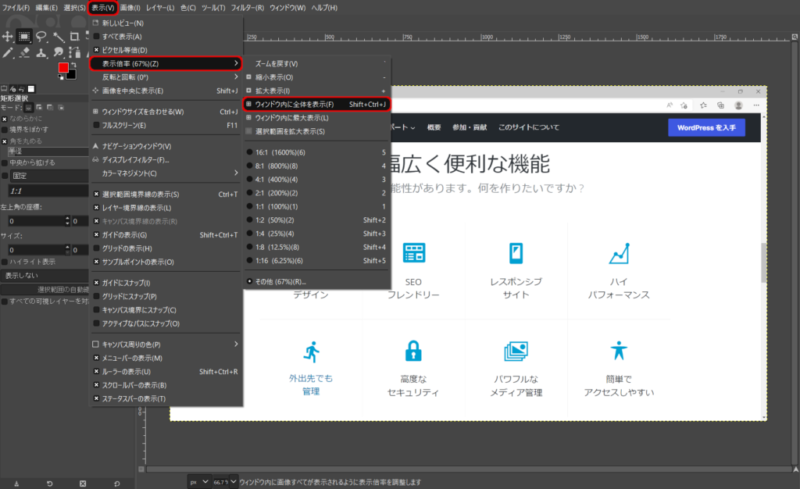Image resolution: width=800 pixels, height=489 pixels.
Task: Open the ファイル(F) menu
Action: 16,8
